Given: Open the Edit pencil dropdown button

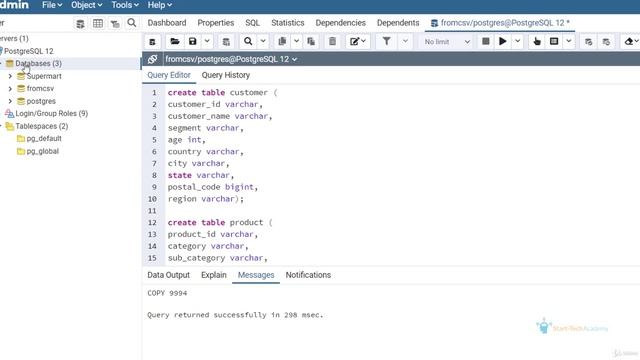Looking at the screenshot, I should coord(358,41).
